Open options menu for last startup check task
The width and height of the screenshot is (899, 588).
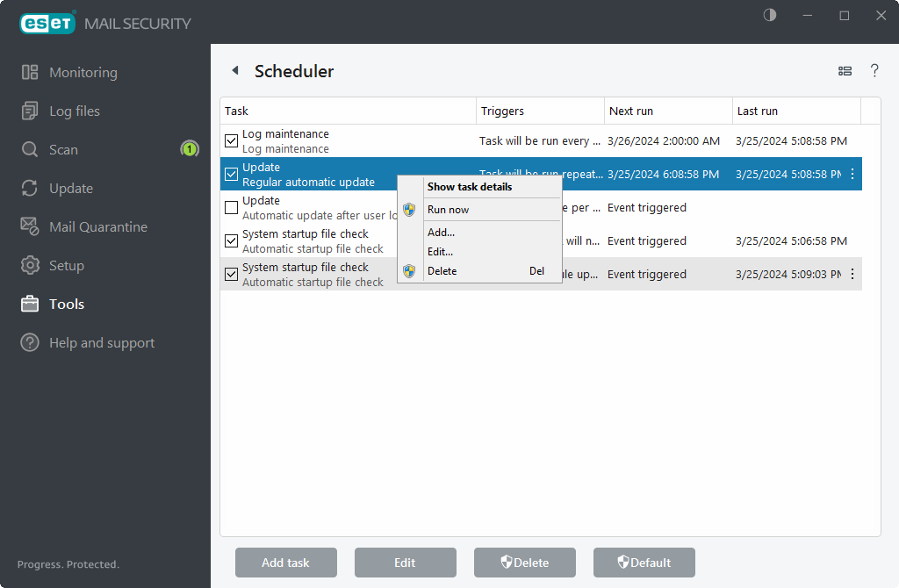(x=852, y=274)
